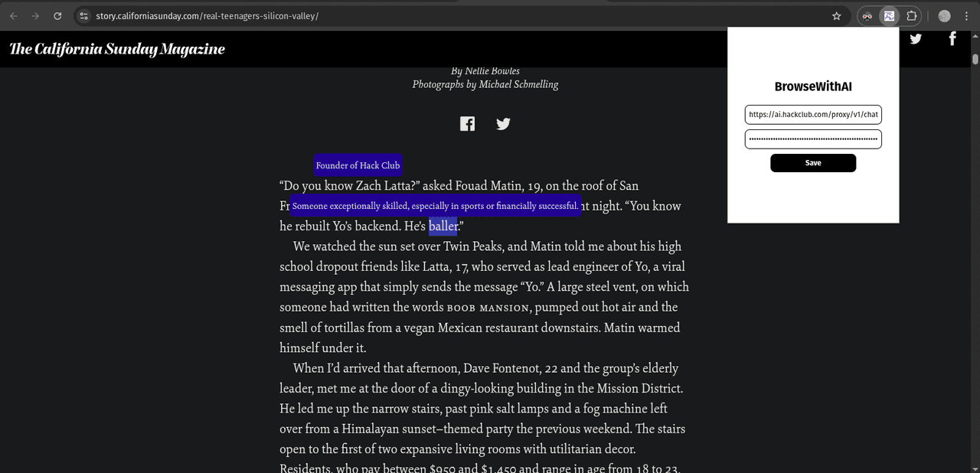980x473 pixels.
Task: Click the address bar URL
Action: point(207,16)
